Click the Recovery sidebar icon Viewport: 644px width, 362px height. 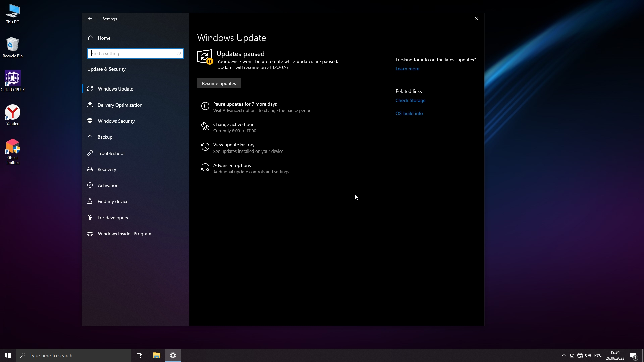point(90,169)
